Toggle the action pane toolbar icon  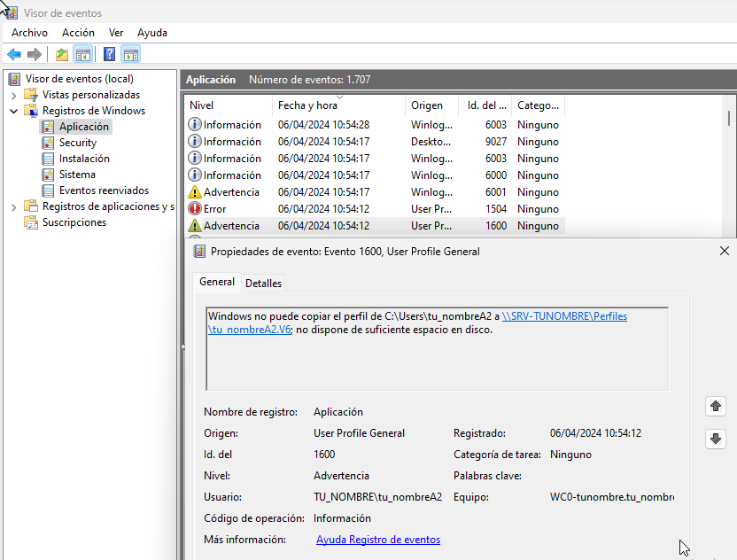point(131,54)
